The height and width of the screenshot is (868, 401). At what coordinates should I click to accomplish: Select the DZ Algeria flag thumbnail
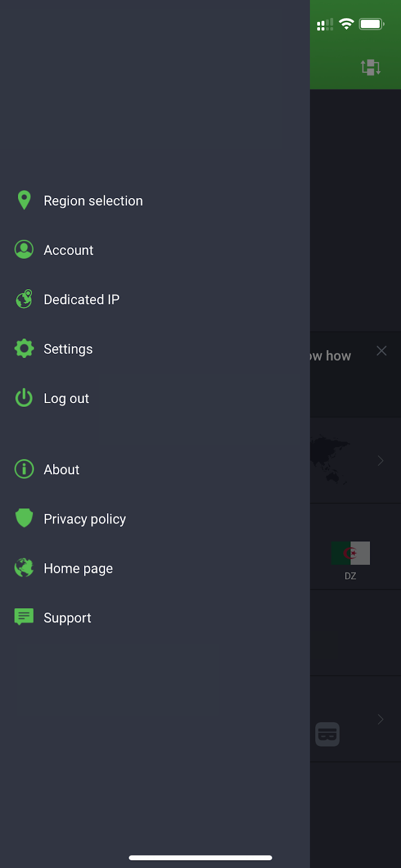click(x=351, y=553)
